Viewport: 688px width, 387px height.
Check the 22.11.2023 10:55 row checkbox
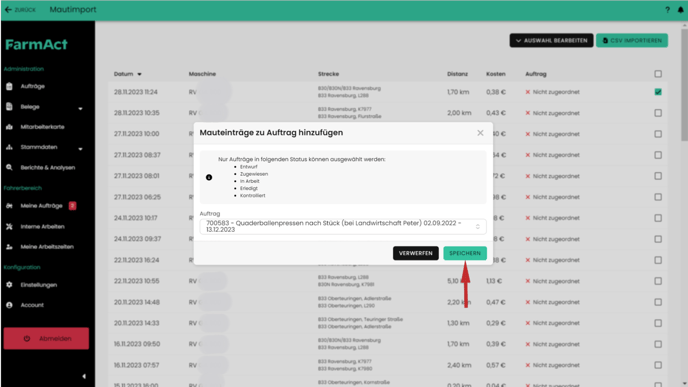[x=658, y=281]
